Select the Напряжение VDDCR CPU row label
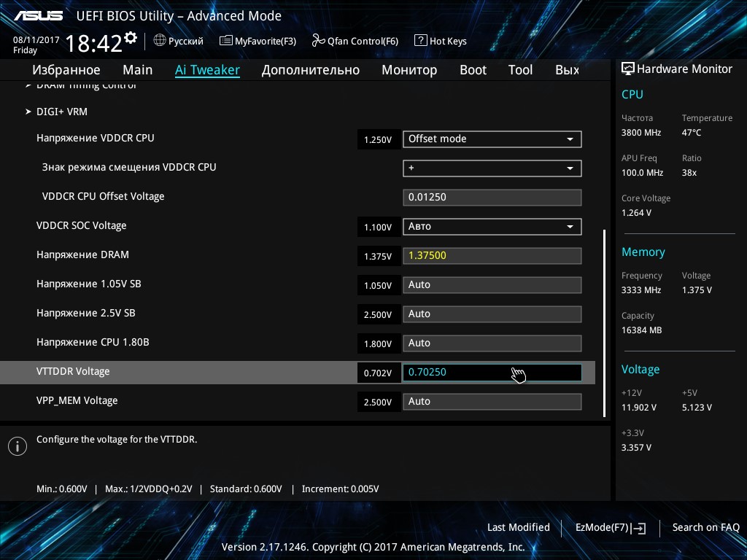Viewport: 747px width, 560px height. click(x=96, y=138)
